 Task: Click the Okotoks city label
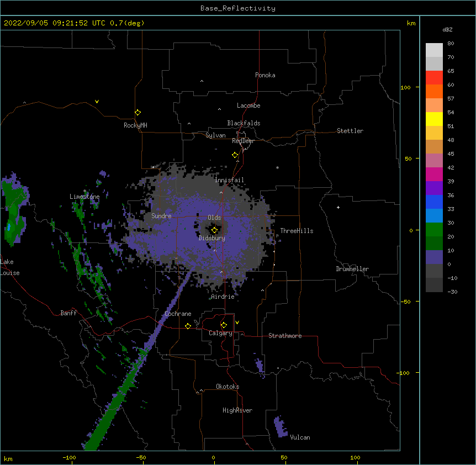[x=228, y=387]
